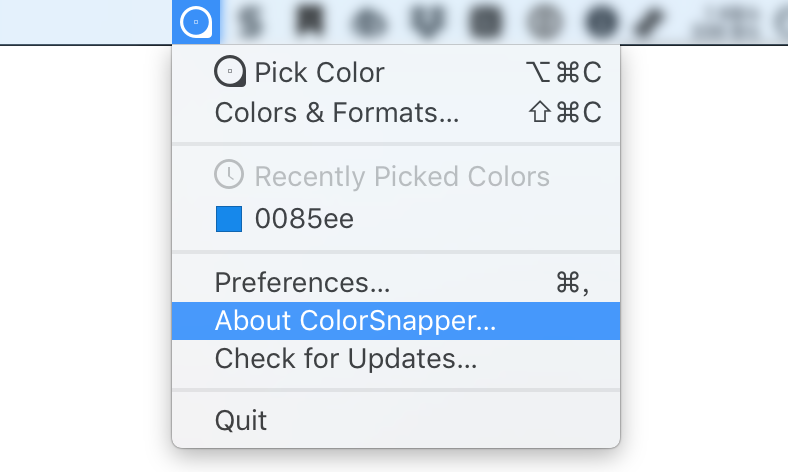
Task: Click the 0085ee hex value text
Action: click(x=304, y=219)
